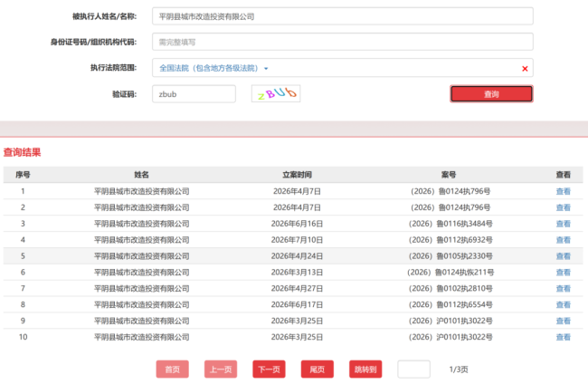
Task: Go to 下一页 next page
Action: (269, 369)
